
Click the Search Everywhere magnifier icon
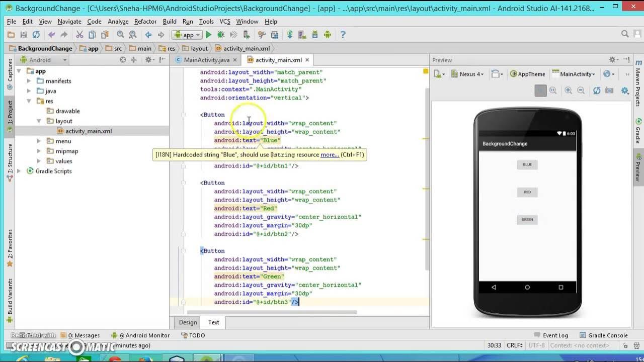coord(625,34)
